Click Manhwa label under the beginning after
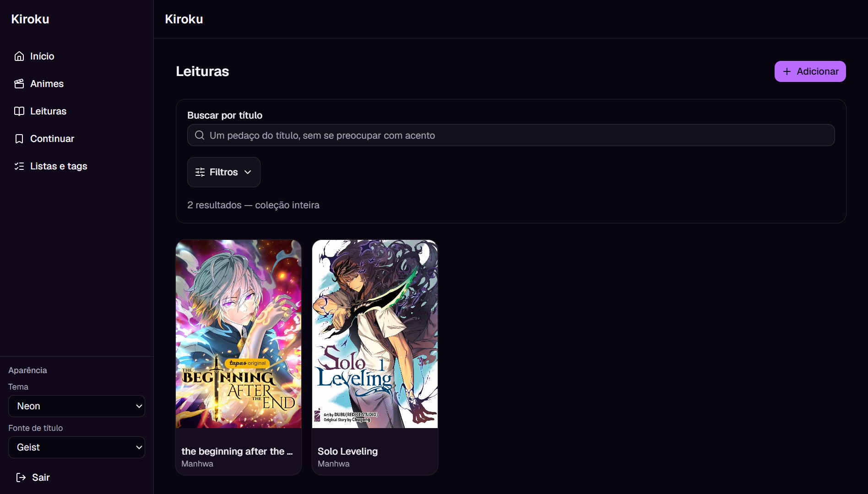Image resolution: width=868 pixels, height=494 pixels. [x=197, y=464]
